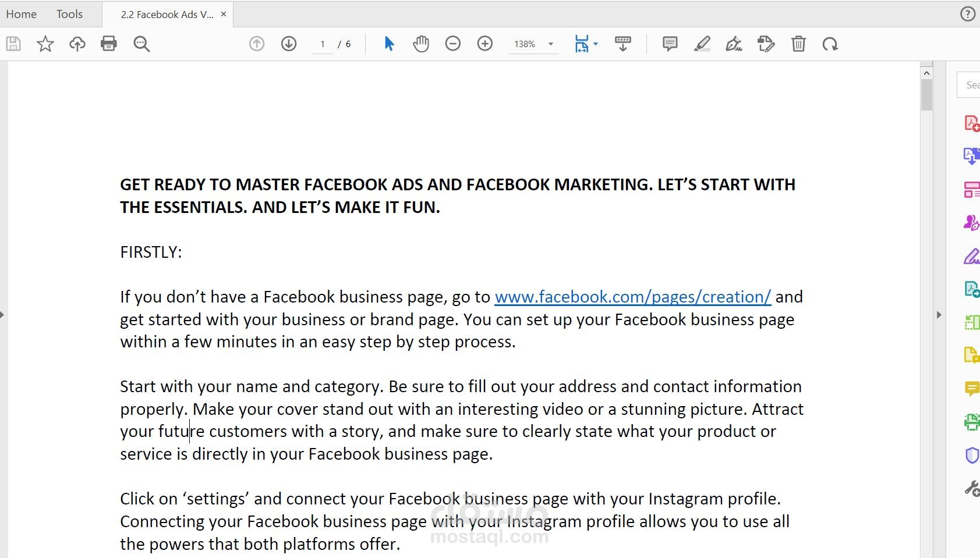Open the Find text magnifier tool
980x558 pixels.
(x=141, y=44)
